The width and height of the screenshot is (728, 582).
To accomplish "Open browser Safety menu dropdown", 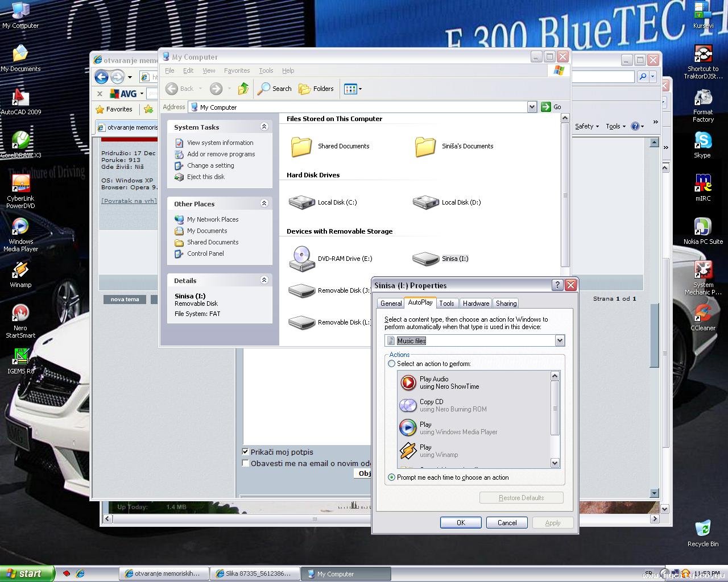I will pyautogui.click(x=587, y=126).
